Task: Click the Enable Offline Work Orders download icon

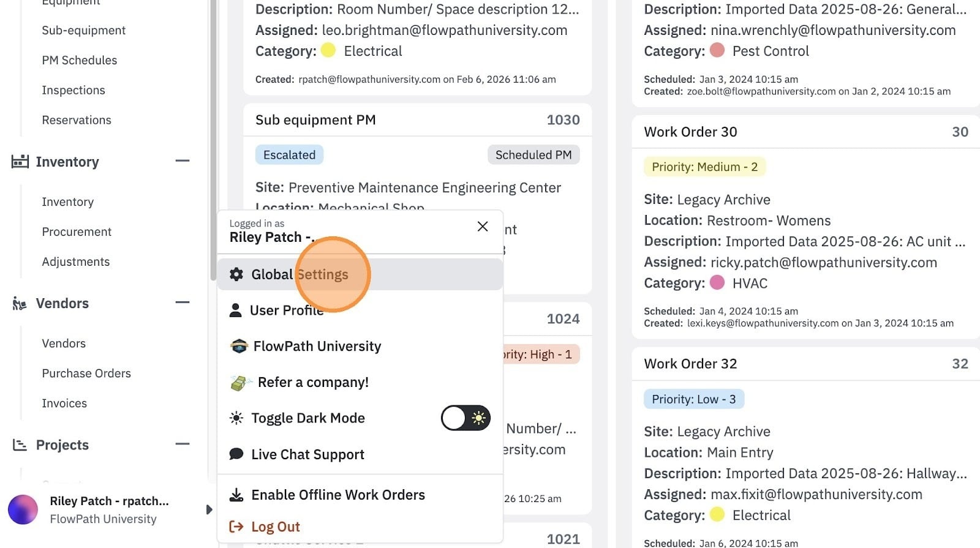Action: (236, 495)
